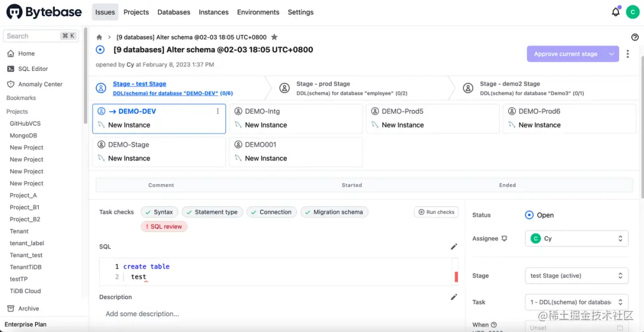This screenshot has width=644, height=332.
Task: Open Settings in top navigation
Action: (301, 13)
